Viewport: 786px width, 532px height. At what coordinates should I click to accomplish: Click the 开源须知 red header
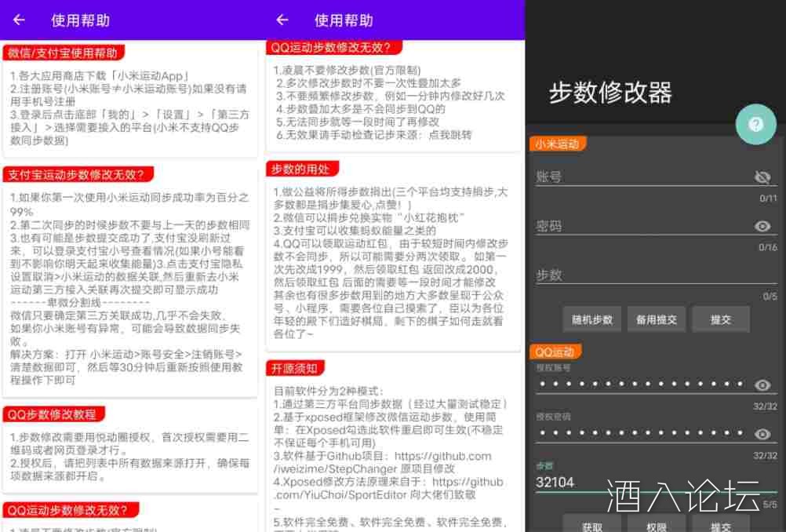point(295,369)
